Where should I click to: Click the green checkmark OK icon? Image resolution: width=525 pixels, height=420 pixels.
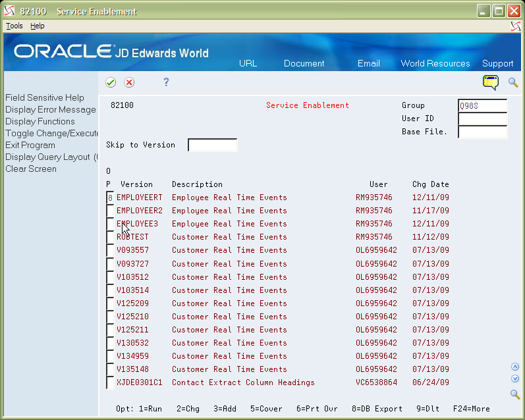point(111,82)
